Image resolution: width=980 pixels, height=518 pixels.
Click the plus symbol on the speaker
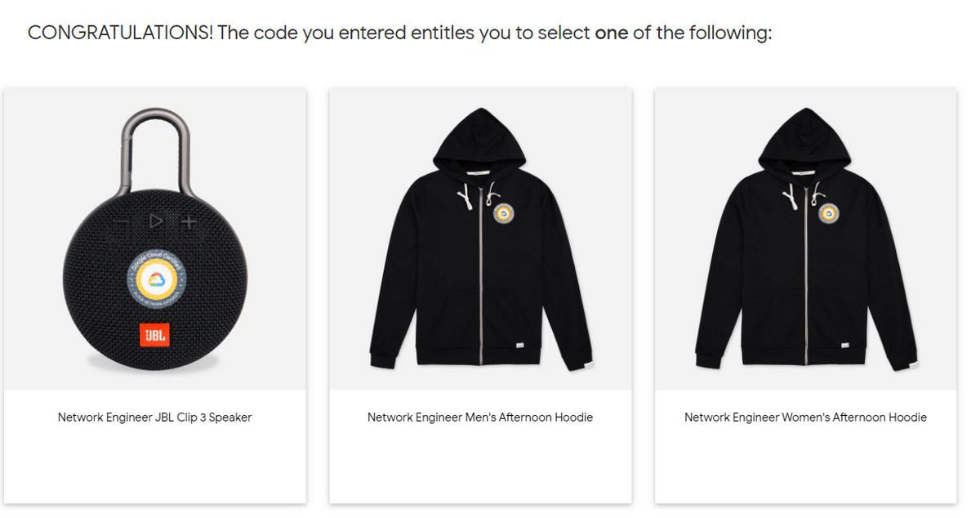(x=189, y=221)
